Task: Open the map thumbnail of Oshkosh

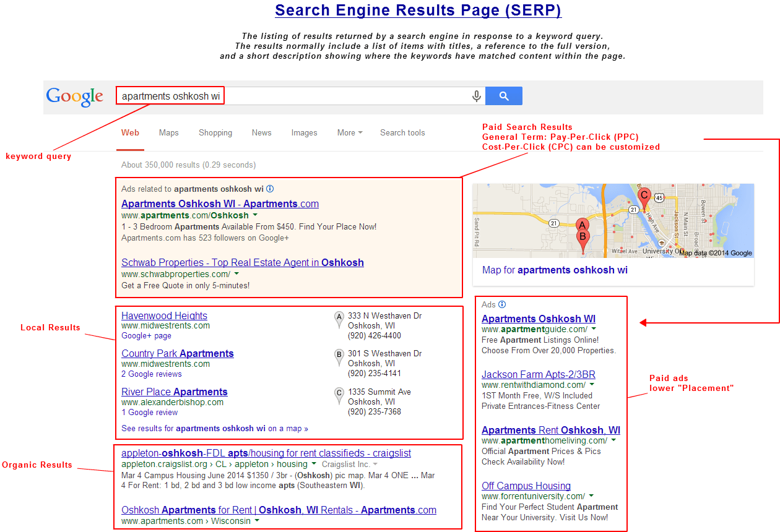Action: [x=613, y=220]
